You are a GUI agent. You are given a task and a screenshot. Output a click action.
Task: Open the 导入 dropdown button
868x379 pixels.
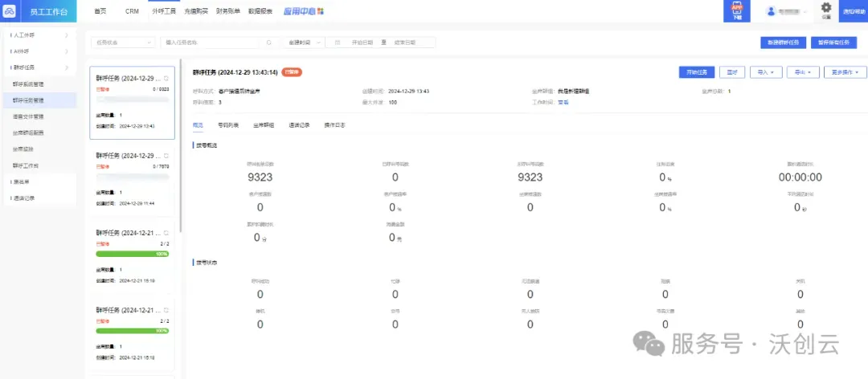766,72
